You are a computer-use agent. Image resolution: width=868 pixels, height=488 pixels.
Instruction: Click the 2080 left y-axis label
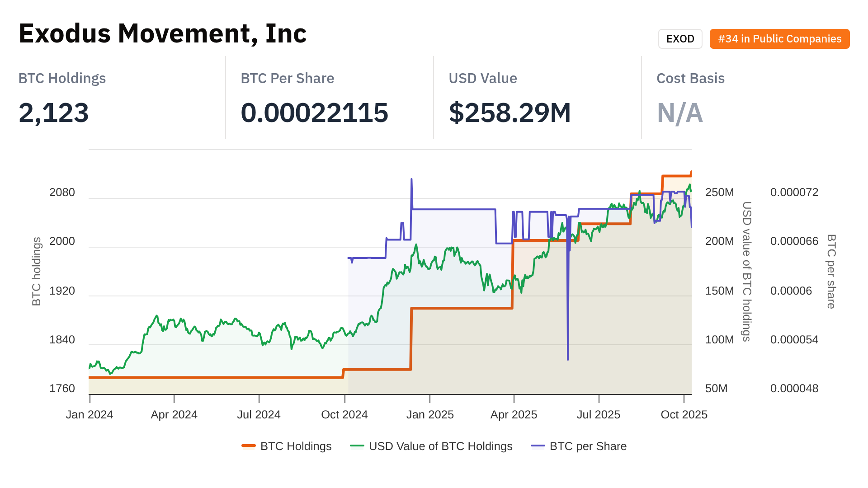point(62,192)
